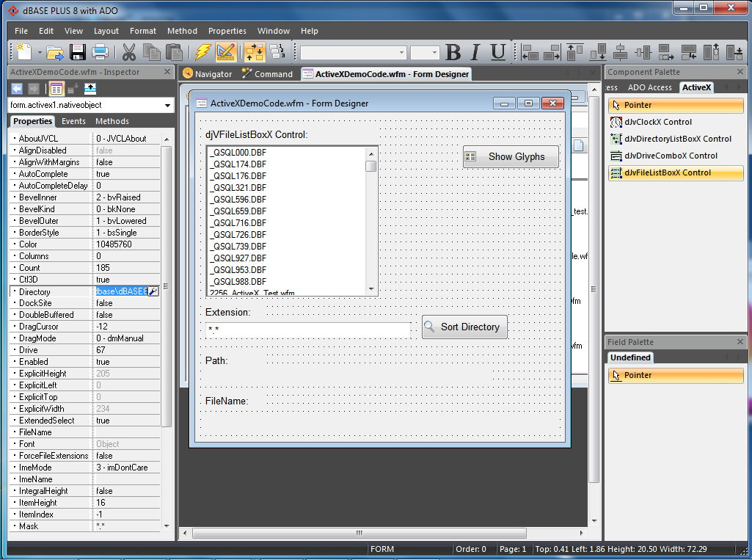Viewport: 752px width, 560px height.
Task: Toggle Bold formatting
Action: [453, 52]
